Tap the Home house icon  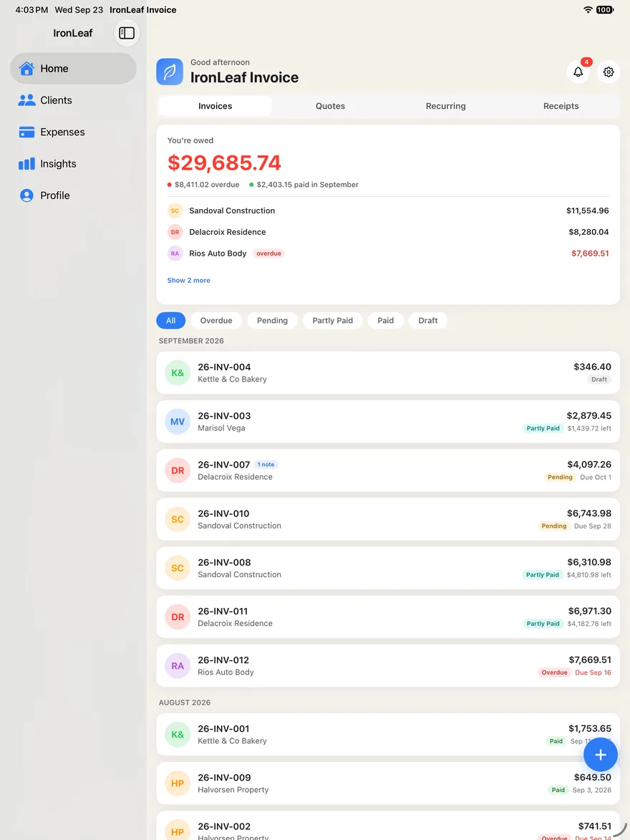[x=26, y=69]
